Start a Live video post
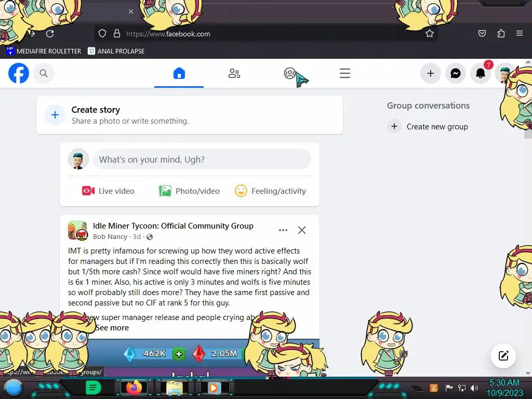The width and height of the screenshot is (532, 399). click(x=108, y=191)
